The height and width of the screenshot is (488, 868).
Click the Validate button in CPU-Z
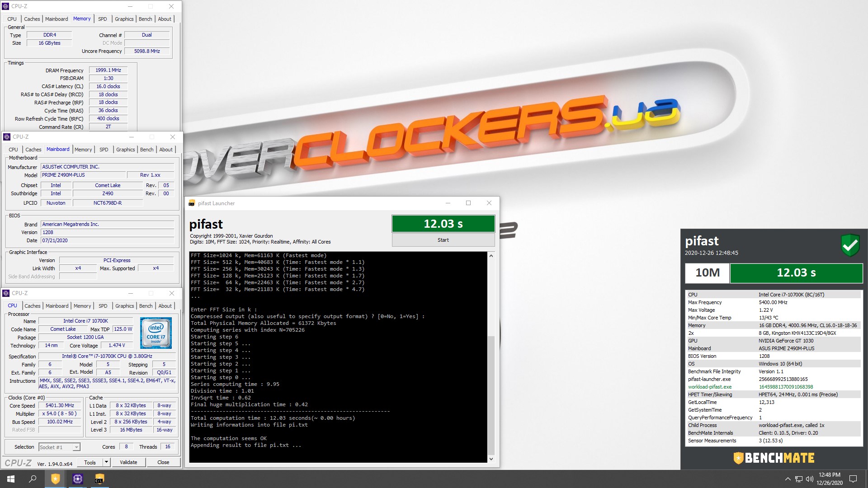click(x=128, y=462)
